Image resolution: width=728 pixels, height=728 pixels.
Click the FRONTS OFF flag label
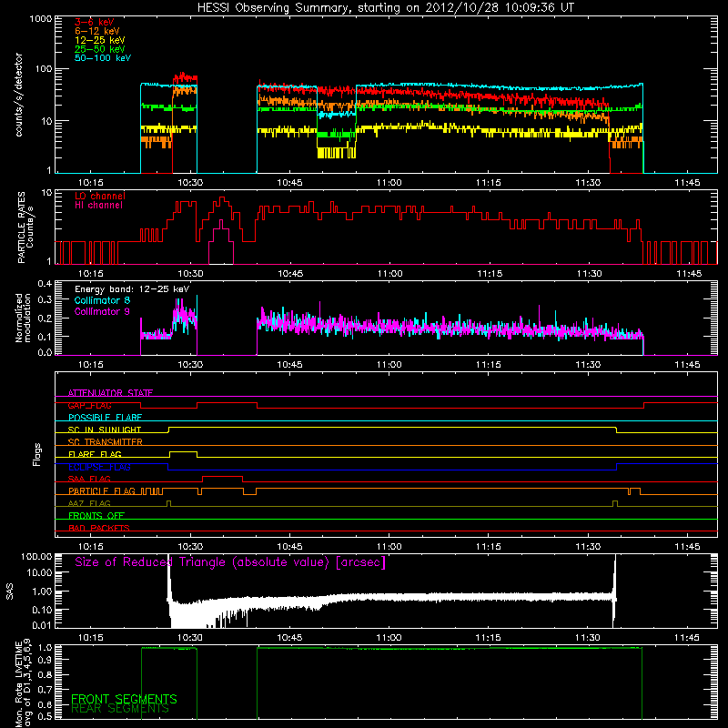pos(96,516)
